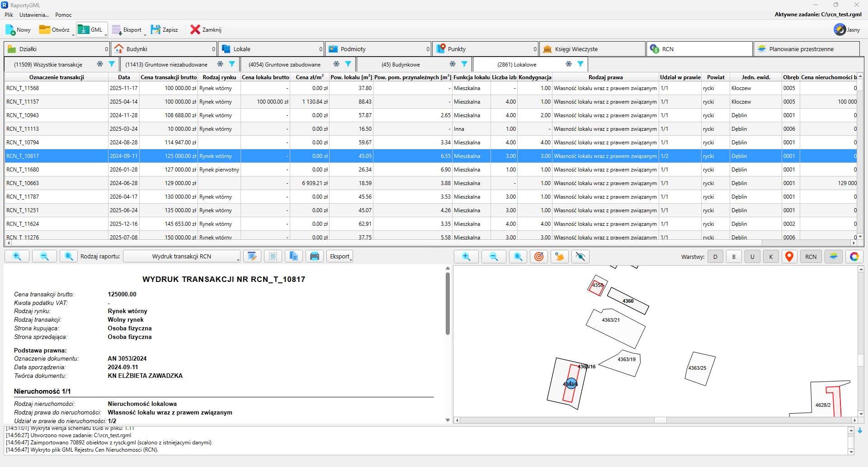Click the select-all dashed list icon
The height and width of the screenshot is (467, 868).
pyautogui.click(x=273, y=257)
